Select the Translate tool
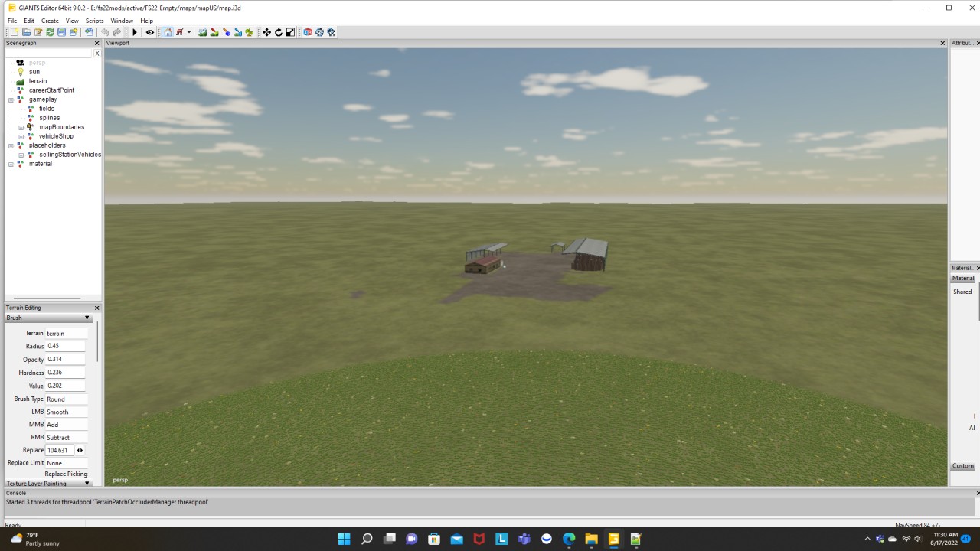980x551 pixels. [x=267, y=32]
